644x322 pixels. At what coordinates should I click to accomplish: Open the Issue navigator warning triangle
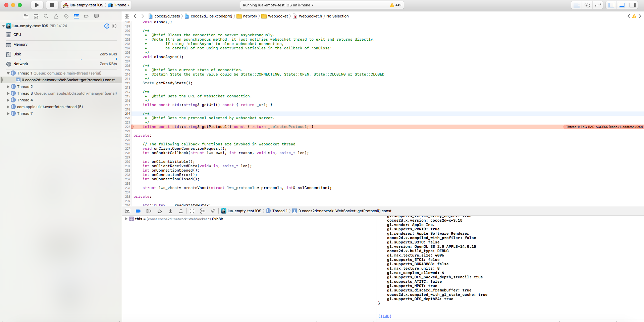click(x=56, y=16)
